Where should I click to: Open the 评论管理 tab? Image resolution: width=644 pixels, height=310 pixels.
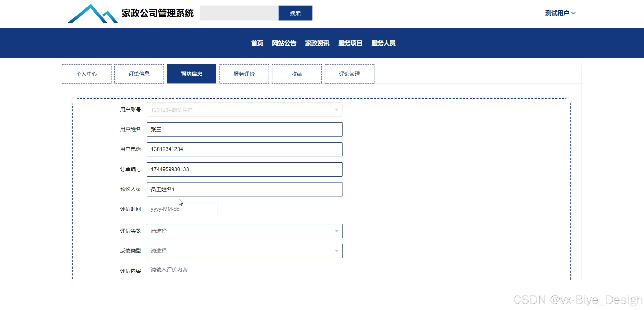coord(349,74)
